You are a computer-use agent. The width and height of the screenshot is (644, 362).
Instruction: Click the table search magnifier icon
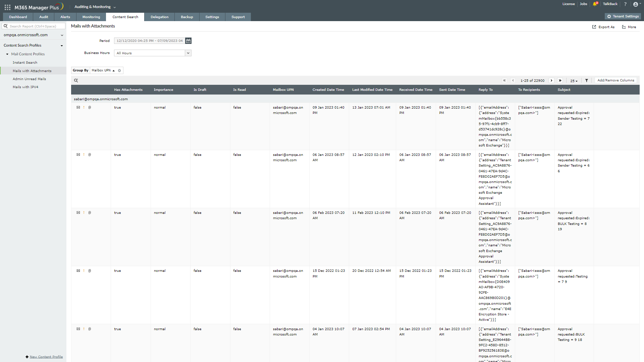pos(76,80)
